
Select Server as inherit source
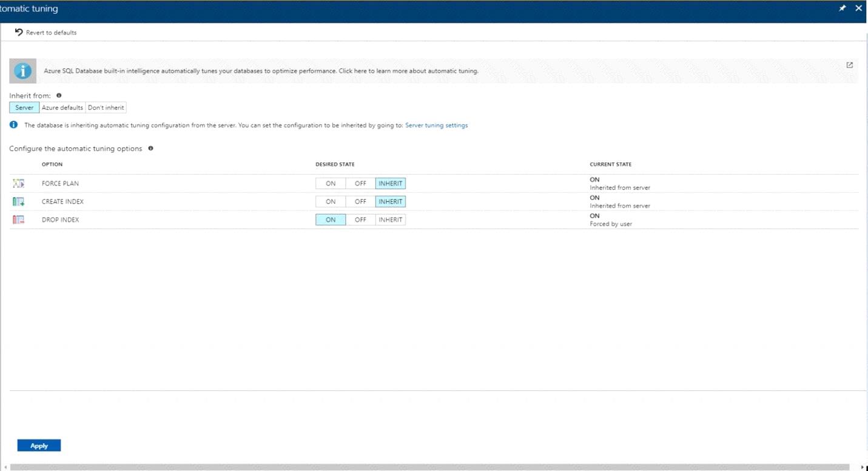point(24,108)
